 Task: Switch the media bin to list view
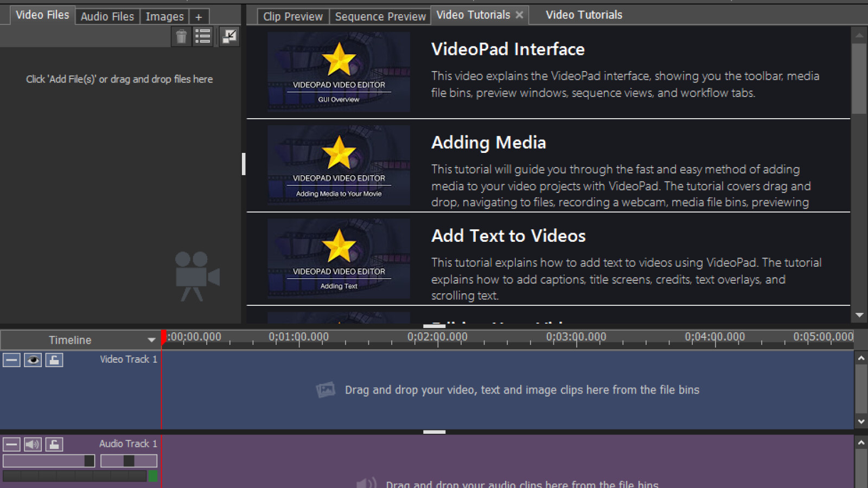click(x=203, y=36)
